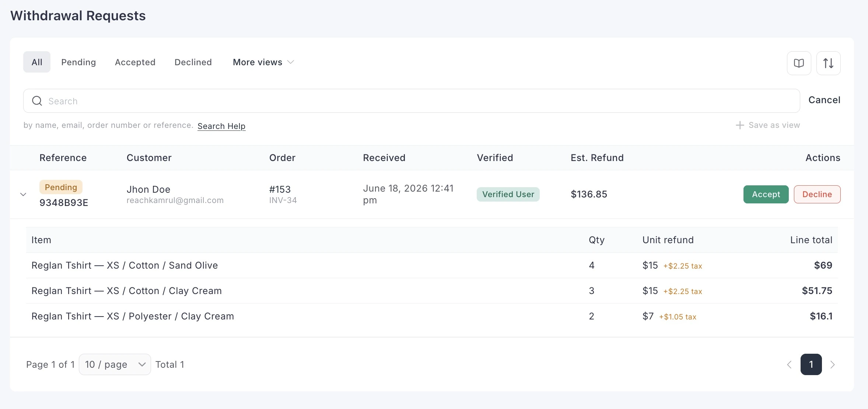Image resolution: width=868 pixels, height=409 pixels.
Task: Collapse the 9348B93E request row
Action: pyautogui.click(x=23, y=194)
